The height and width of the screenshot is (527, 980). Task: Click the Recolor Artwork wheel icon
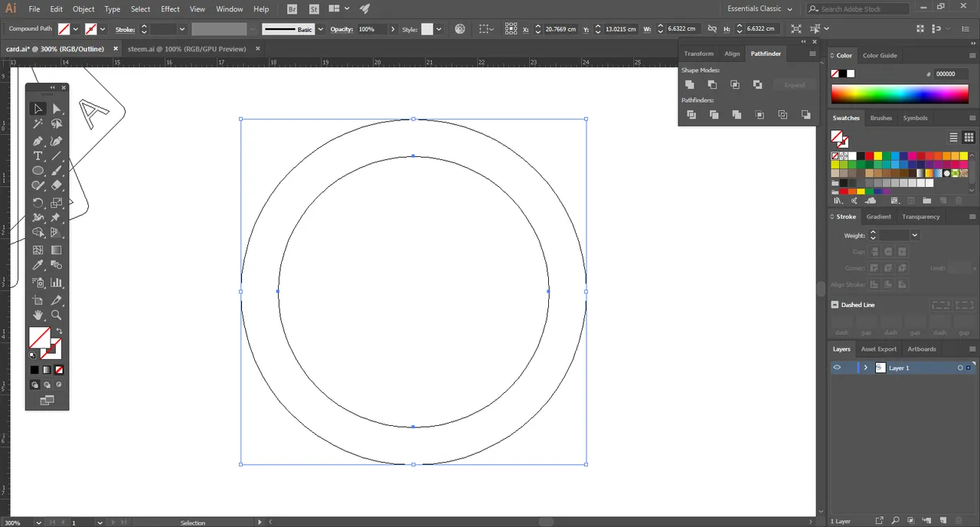click(460, 29)
